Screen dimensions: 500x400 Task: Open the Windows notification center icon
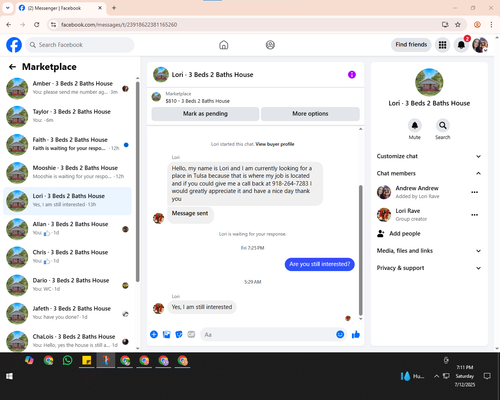pyautogui.click(x=487, y=376)
